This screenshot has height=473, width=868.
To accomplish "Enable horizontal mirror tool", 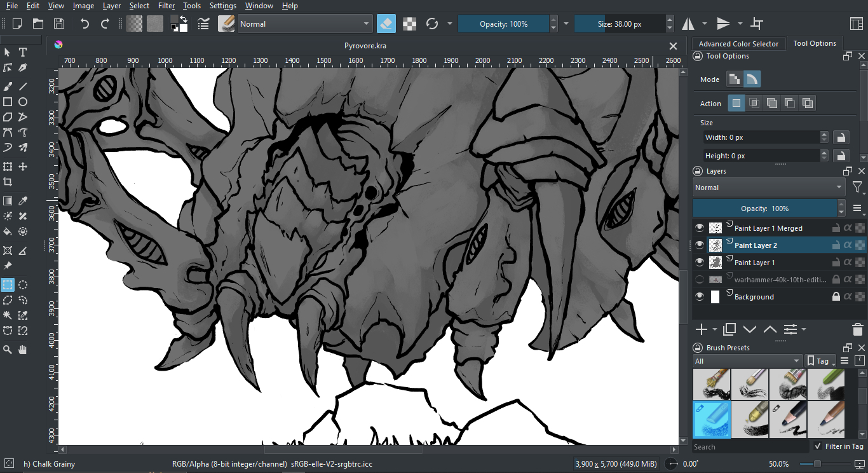I will pos(688,24).
